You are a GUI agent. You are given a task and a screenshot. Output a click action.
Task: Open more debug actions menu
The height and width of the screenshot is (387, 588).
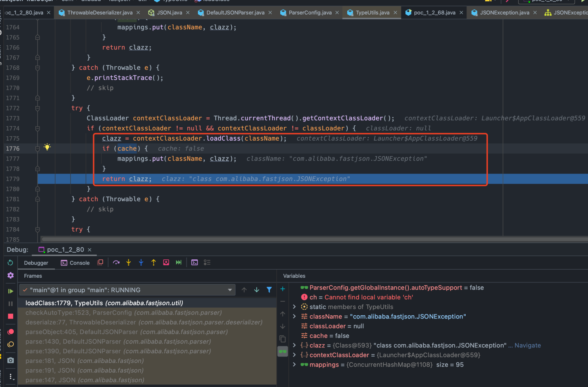point(11,377)
